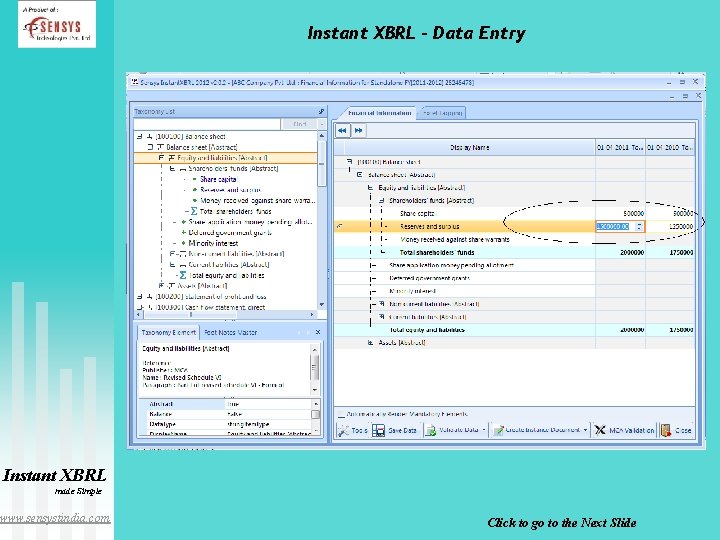Switch to the second tab beside Financial Information
720x540 pixels.
(x=442, y=112)
